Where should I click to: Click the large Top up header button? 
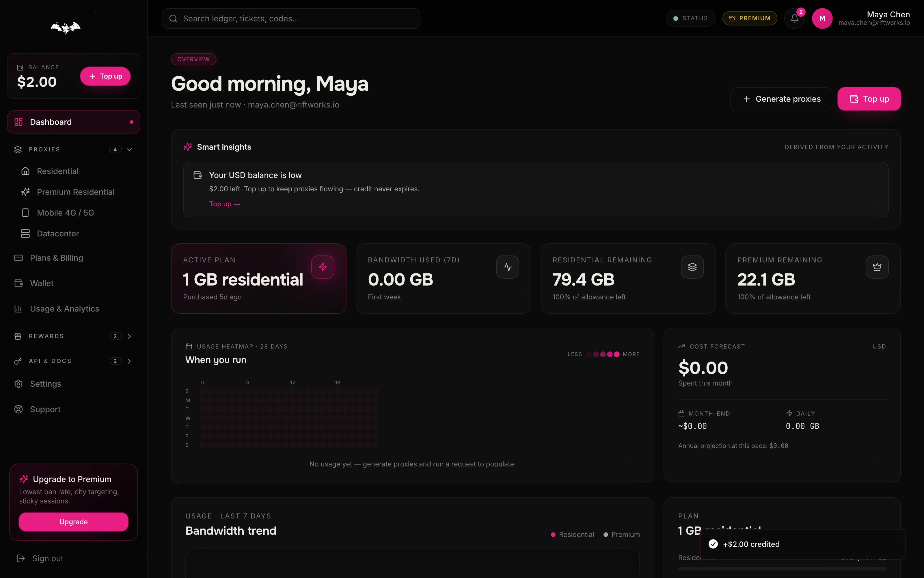(x=869, y=99)
